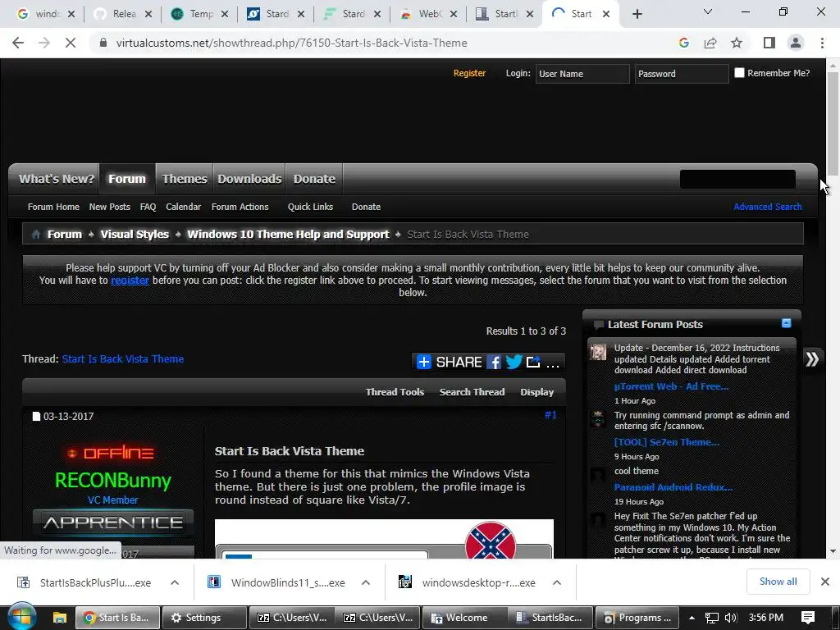This screenshot has width=840, height=630.
Task: Open the Register link at the top
Action: [469, 73]
